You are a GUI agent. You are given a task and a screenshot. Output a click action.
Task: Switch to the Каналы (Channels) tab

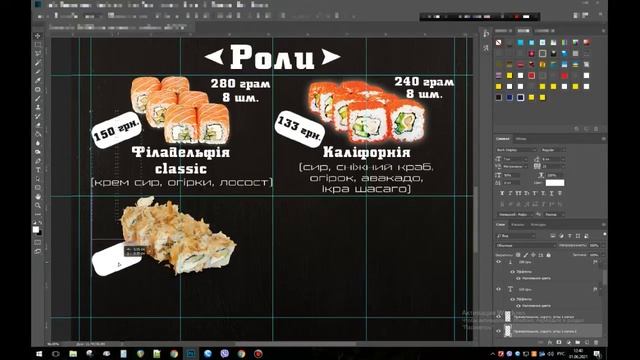(518, 224)
